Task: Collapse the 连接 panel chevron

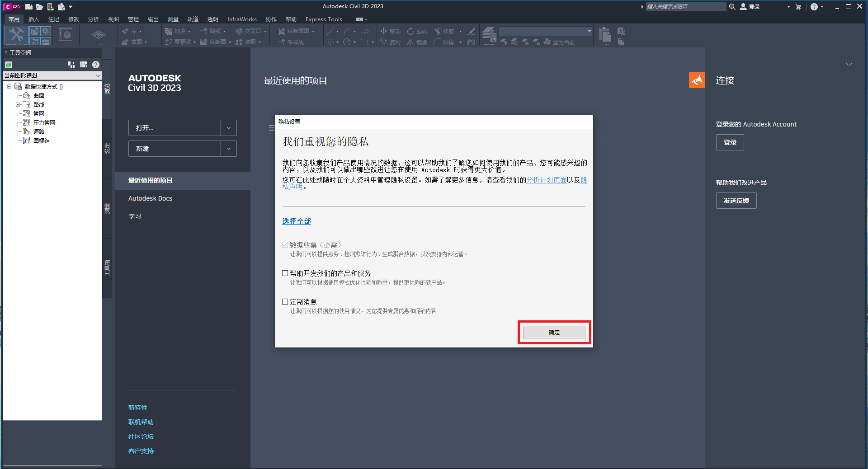Action: [x=849, y=65]
